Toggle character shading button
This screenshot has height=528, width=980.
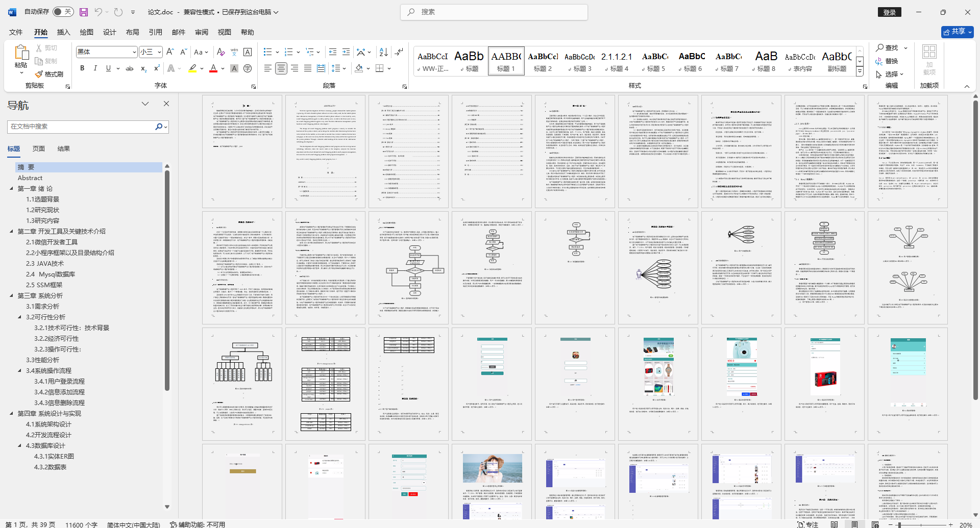pyautogui.click(x=234, y=68)
